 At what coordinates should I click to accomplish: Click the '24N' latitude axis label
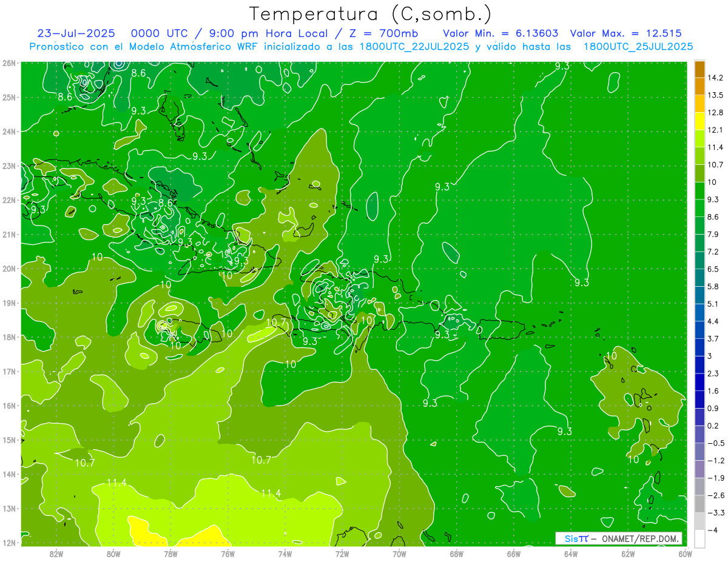coord(9,131)
